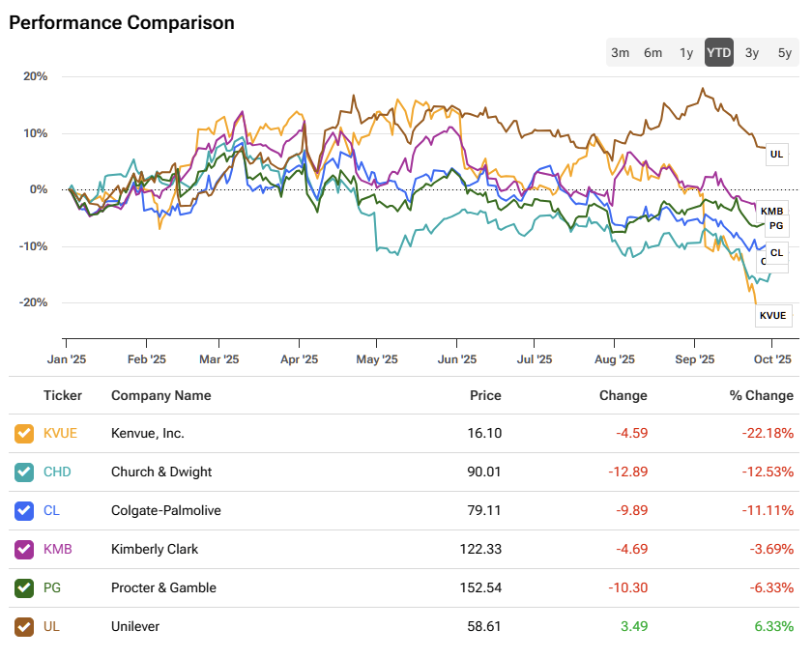Click the KVUE end label on chart
The height and width of the screenshot is (658, 812).
[772, 315]
